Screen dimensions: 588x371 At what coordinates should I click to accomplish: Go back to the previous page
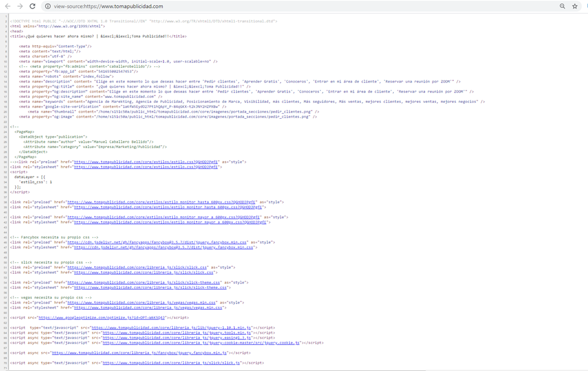pos(7,6)
